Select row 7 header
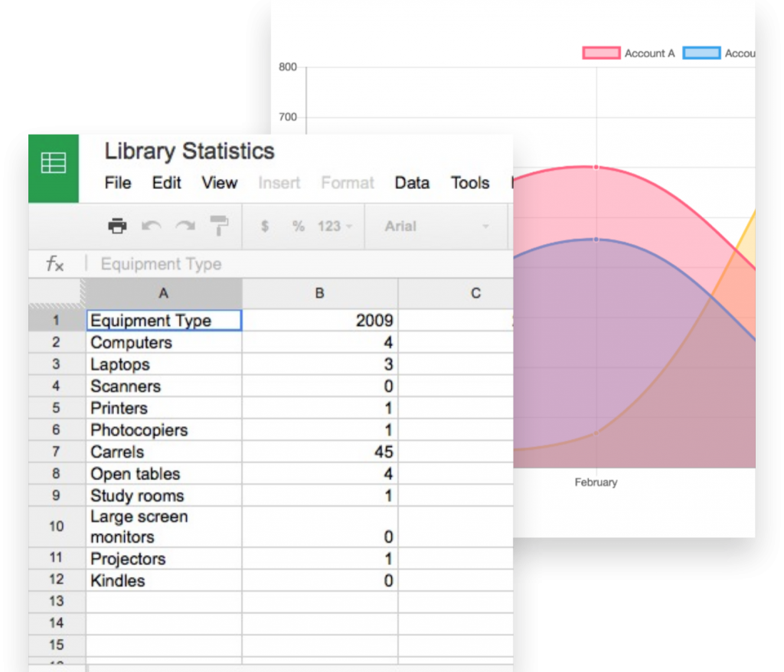Image resolution: width=784 pixels, height=672 pixels. [57, 452]
